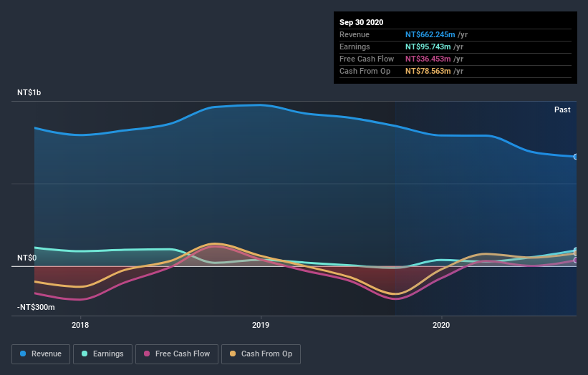The width and height of the screenshot is (588, 375).
Task: Click the 2018 x-axis label
Action: (x=80, y=325)
